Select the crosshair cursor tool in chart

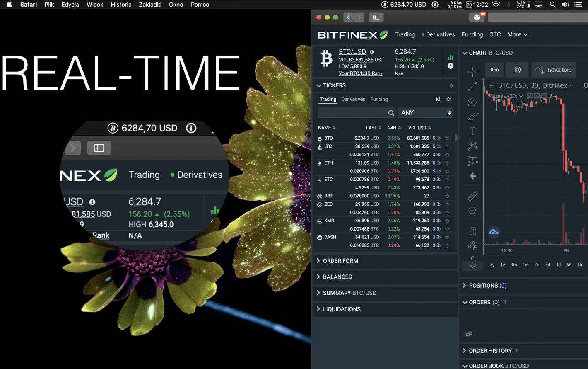(x=472, y=72)
